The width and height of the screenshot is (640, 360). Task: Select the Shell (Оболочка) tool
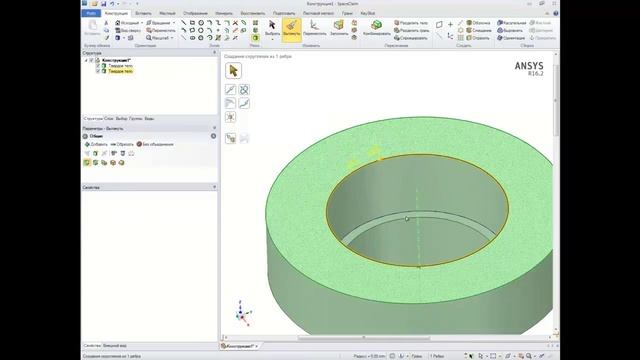pos(478,23)
